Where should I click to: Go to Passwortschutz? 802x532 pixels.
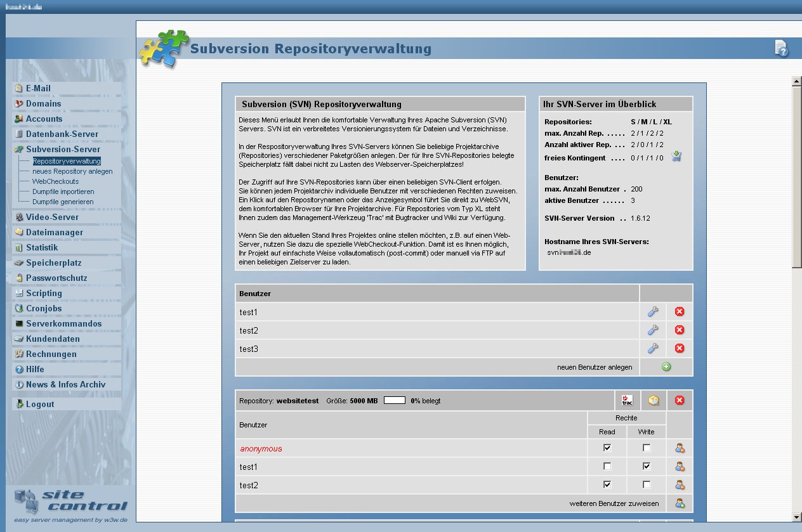[x=67, y=278]
